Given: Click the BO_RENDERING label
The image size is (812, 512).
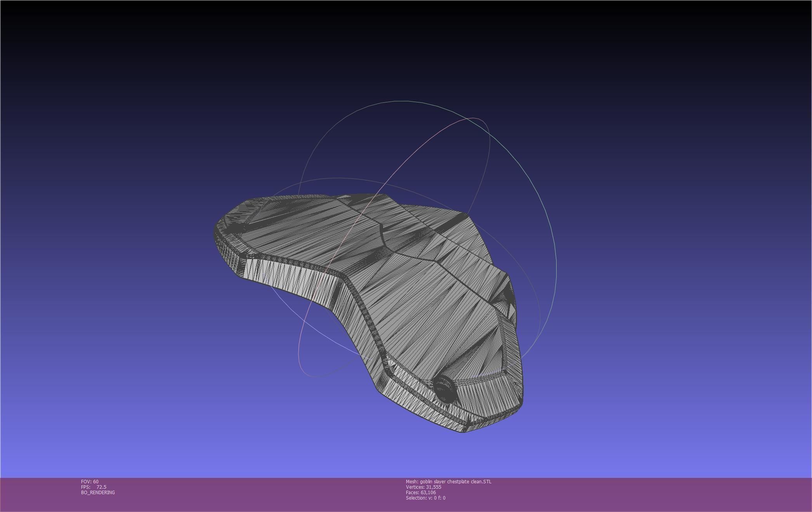Looking at the screenshot, I should 98,492.
